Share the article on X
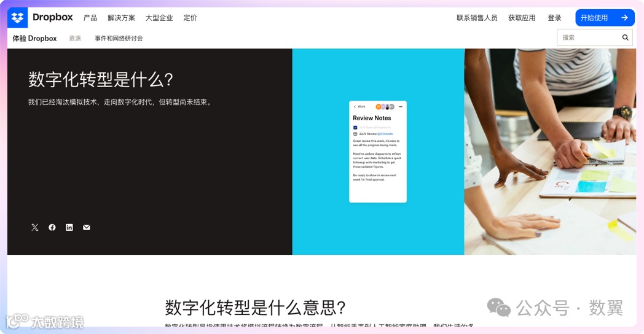This screenshot has height=334, width=644. (35, 227)
